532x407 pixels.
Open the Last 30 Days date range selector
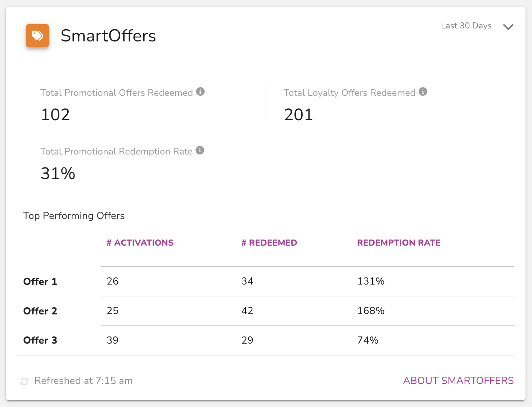[x=477, y=26]
